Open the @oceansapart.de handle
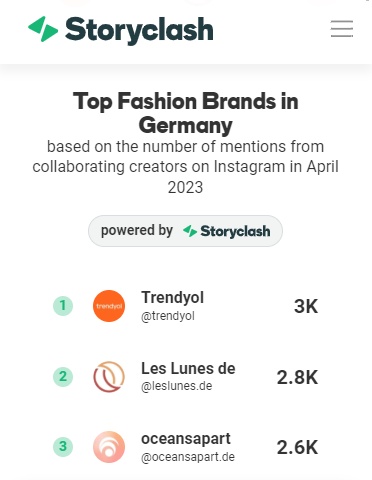This screenshot has height=480, width=372. (188, 457)
